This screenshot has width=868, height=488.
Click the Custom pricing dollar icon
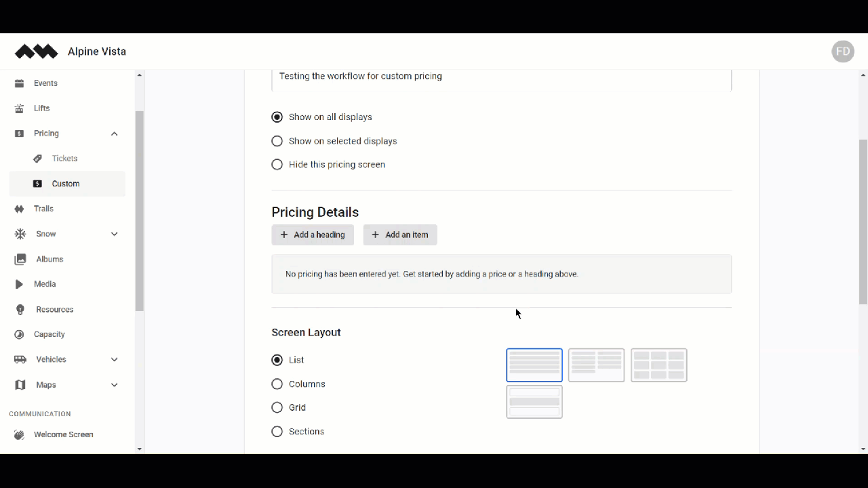coord(37,184)
